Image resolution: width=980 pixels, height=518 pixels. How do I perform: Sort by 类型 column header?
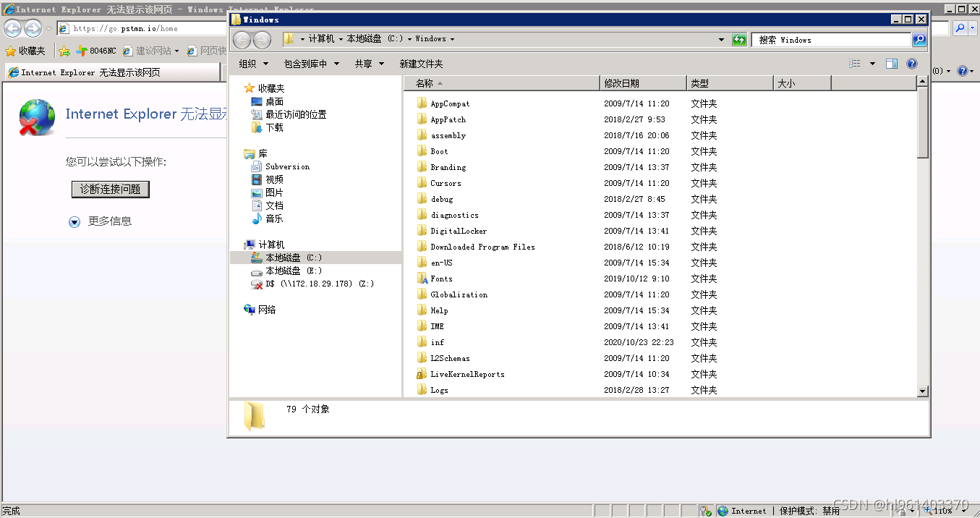730,83
